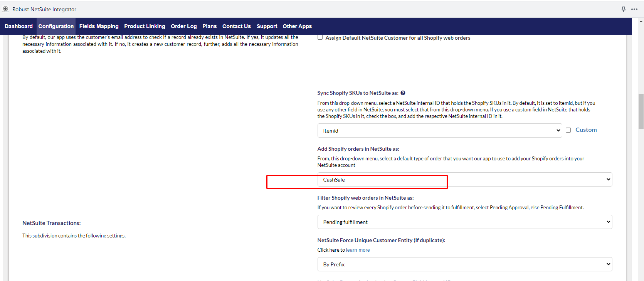Click the Robust NetSuite Integrator title text

click(x=44, y=9)
